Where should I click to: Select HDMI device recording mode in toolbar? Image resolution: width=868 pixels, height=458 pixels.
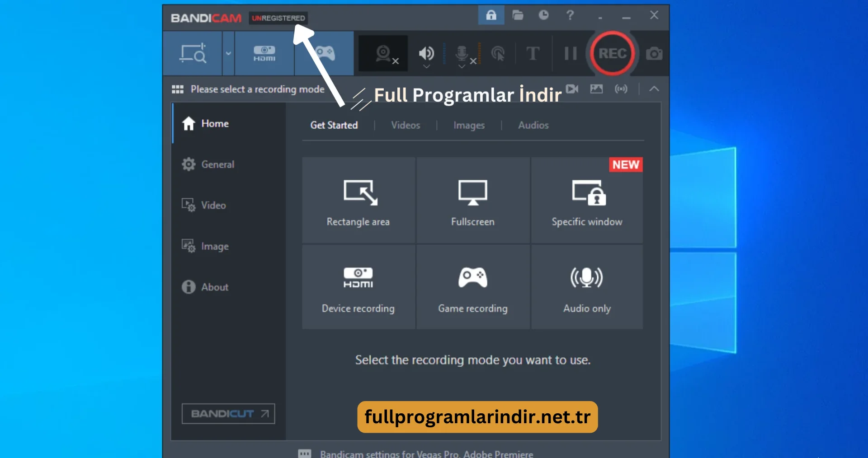point(264,53)
